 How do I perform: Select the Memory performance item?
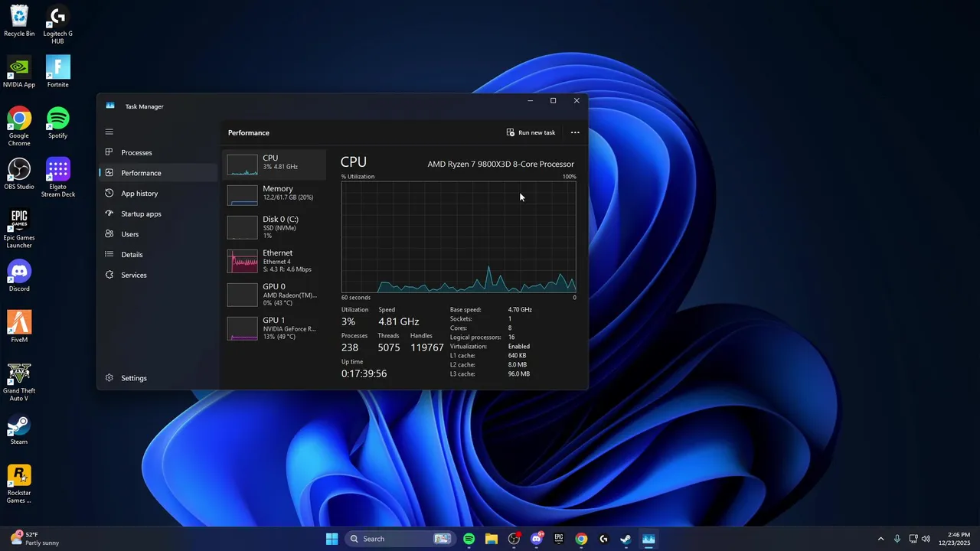tap(274, 195)
